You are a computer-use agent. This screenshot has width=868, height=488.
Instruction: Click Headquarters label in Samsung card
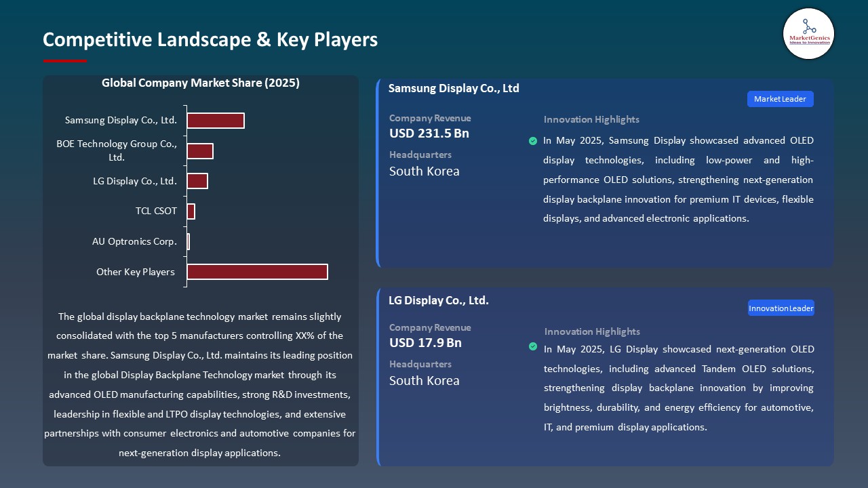[x=420, y=155]
